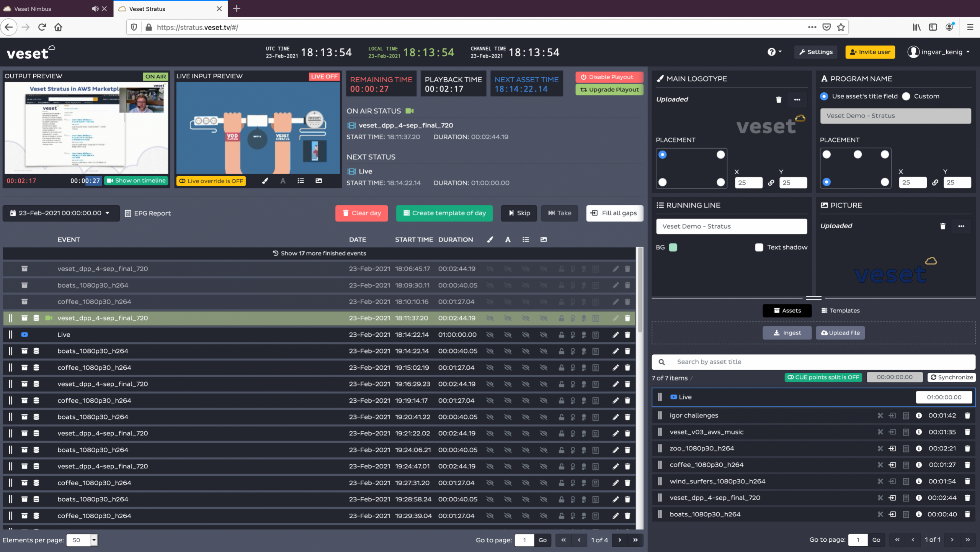Enable Text shadow checkbox
The width and height of the screenshot is (980, 552).
[759, 247]
